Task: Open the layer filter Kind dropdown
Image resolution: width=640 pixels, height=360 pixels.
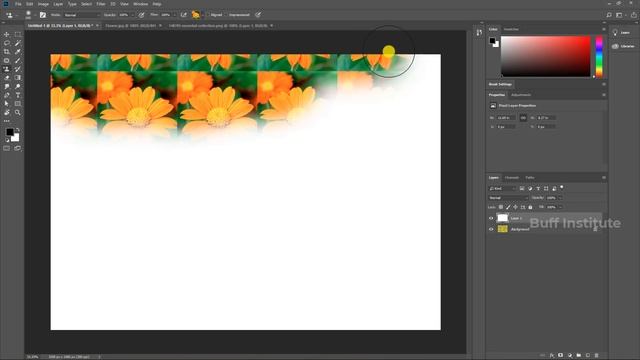Action: point(502,189)
